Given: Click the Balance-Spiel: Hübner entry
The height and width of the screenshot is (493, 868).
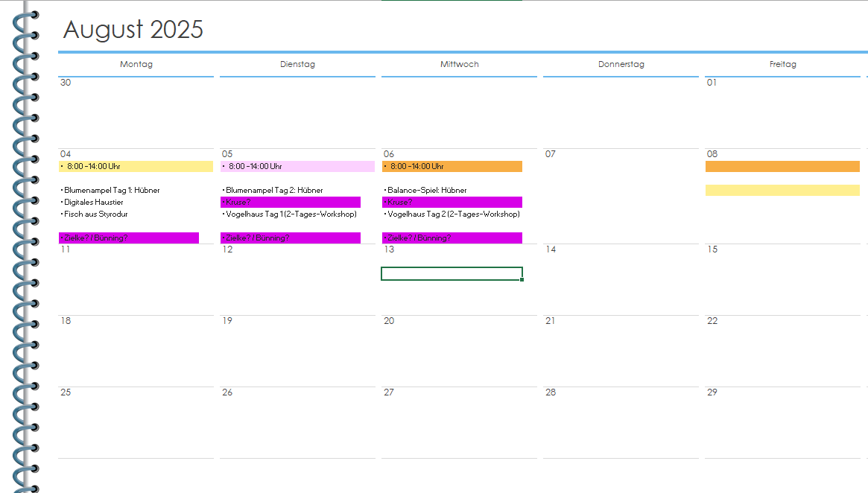Looking at the screenshot, I should 427,191.
